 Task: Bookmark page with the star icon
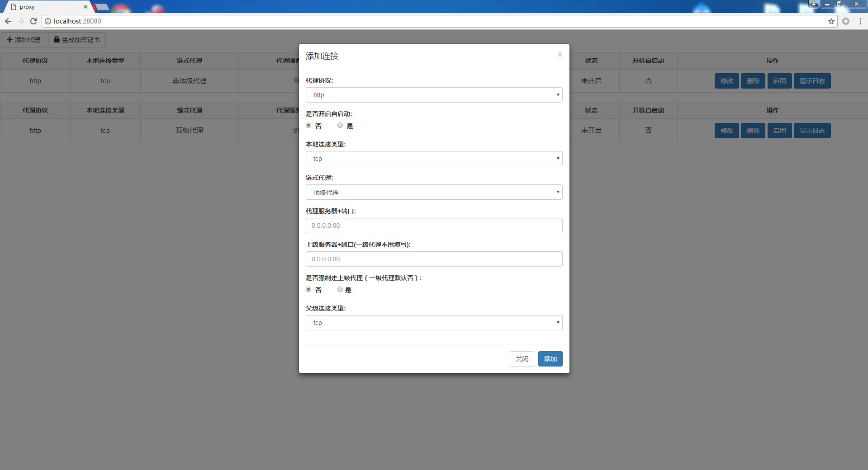pos(831,21)
